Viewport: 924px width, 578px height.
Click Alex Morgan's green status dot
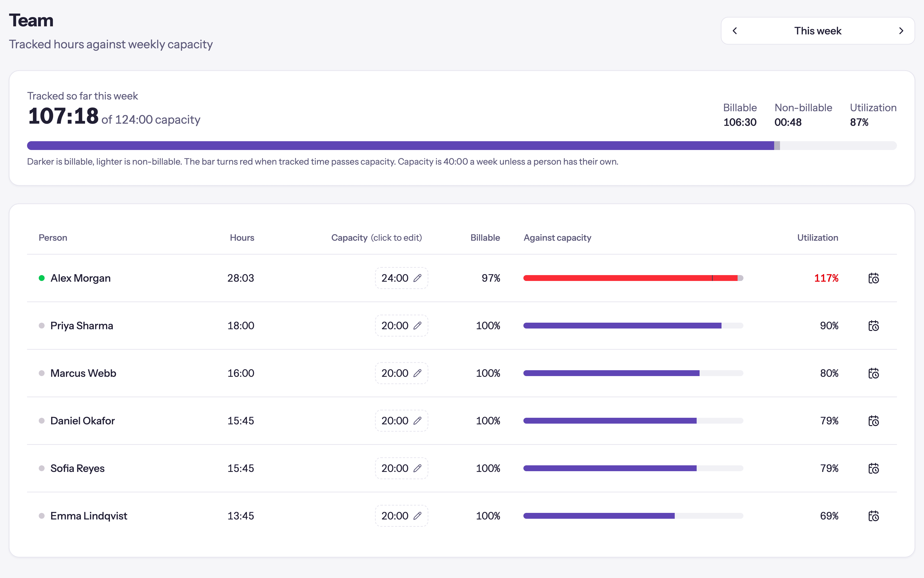pyautogui.click(x=42, y=278)
